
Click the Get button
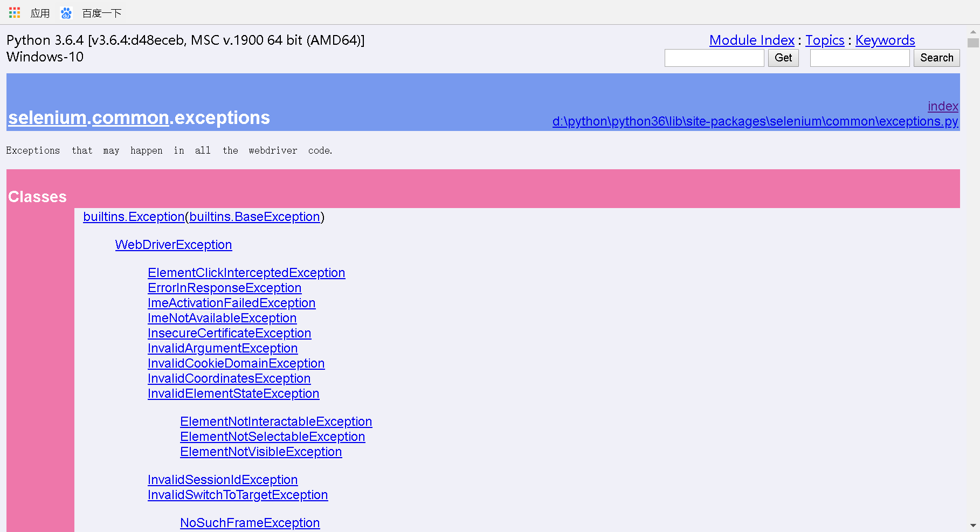[783, 58]
